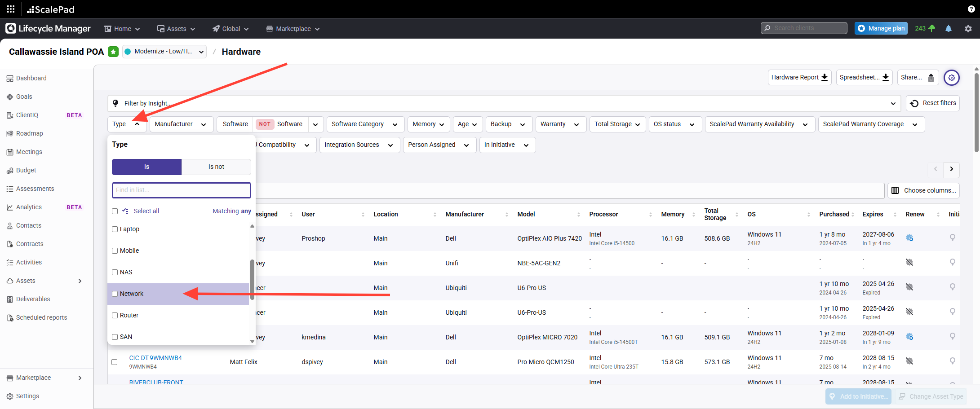
Task: Check the Network type checkbox
Action: (x=115, y=294)
